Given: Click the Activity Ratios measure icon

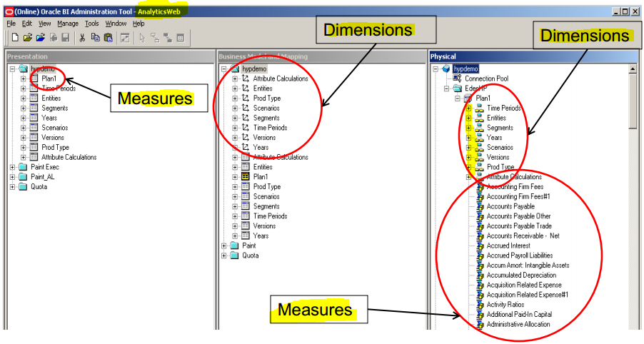Looking at the screenshot, I should [x=479, y=305].
